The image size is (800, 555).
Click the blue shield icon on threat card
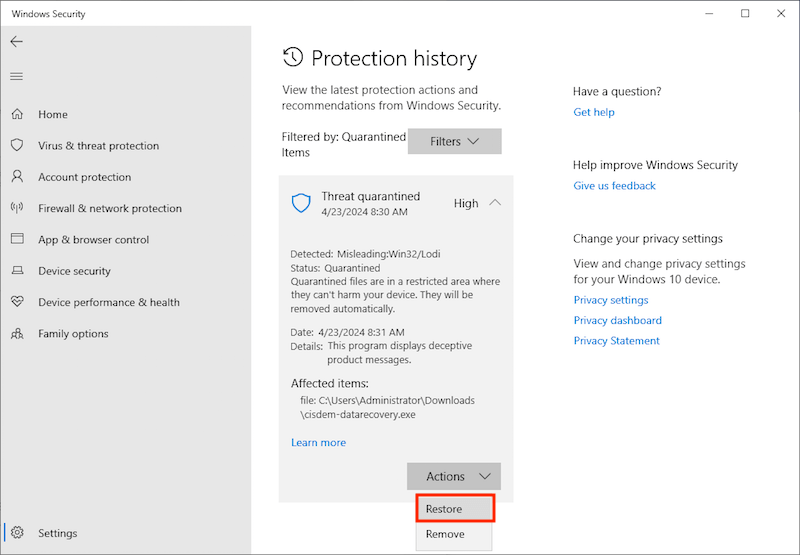point(301,203)
